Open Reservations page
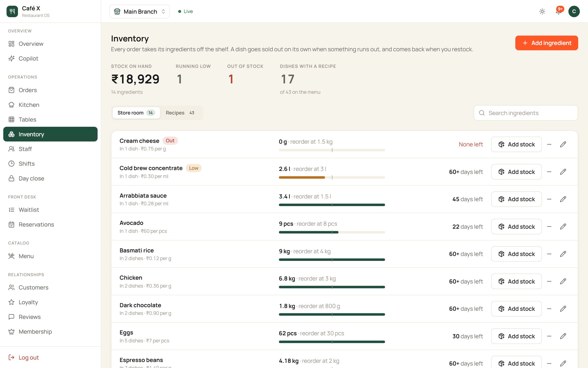 [50, 224]
